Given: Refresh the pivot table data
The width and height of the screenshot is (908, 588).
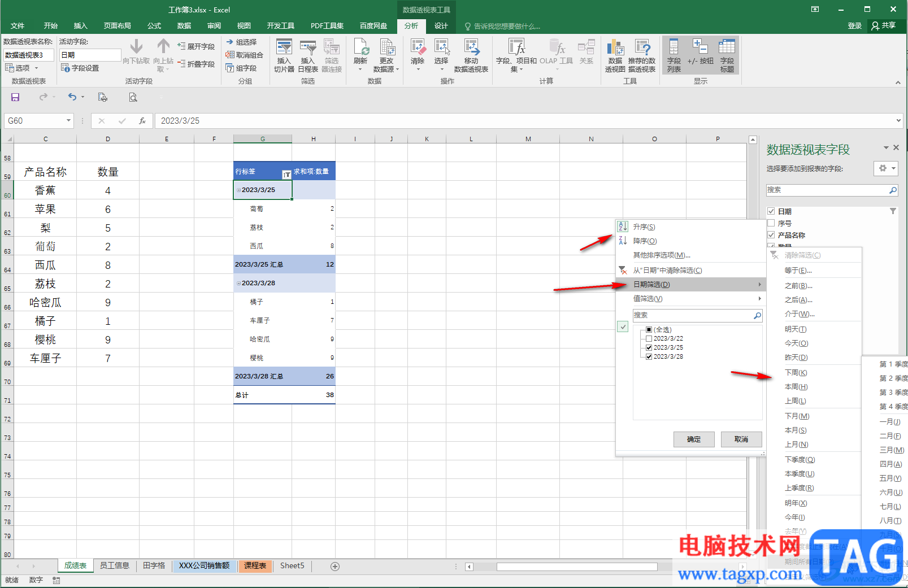Looking at the screenshot, I should point(360,55).
